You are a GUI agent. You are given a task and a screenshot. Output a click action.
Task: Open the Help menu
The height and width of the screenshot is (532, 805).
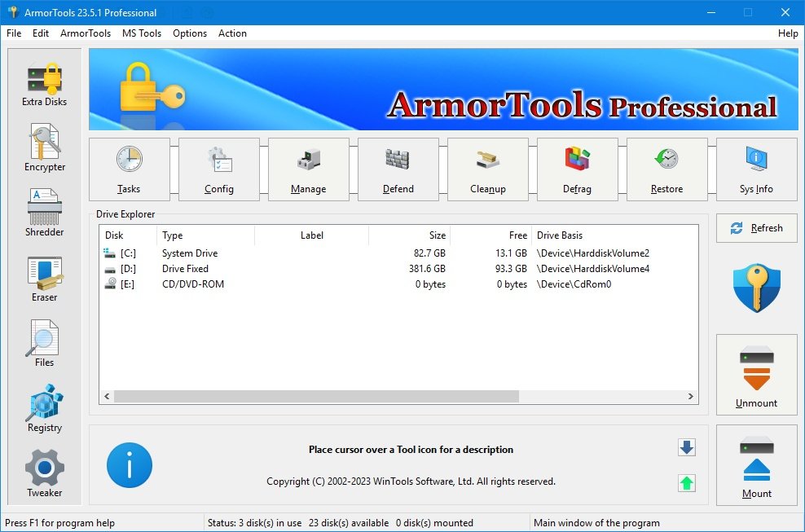[788, 33]
